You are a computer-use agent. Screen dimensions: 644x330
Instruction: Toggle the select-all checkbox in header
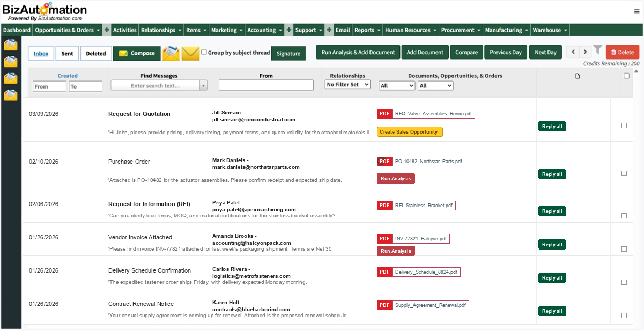(x=626, y=76)
